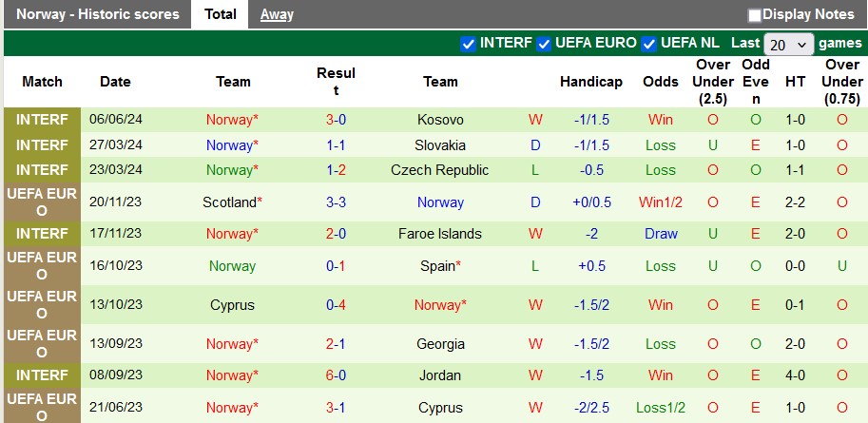Uncheck the UEFA EURO filter checkbox
The image size is (868, 423).
click(544, 44)
